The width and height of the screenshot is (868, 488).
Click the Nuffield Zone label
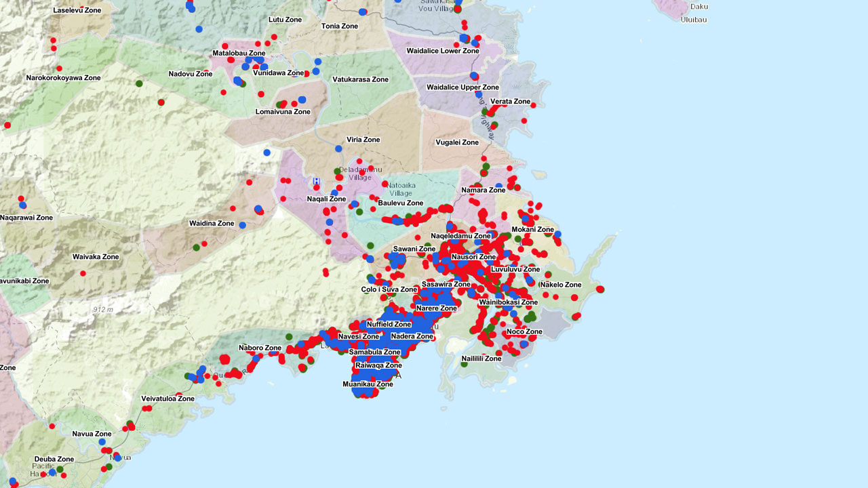pyautogui.click(x=389, y=324)
